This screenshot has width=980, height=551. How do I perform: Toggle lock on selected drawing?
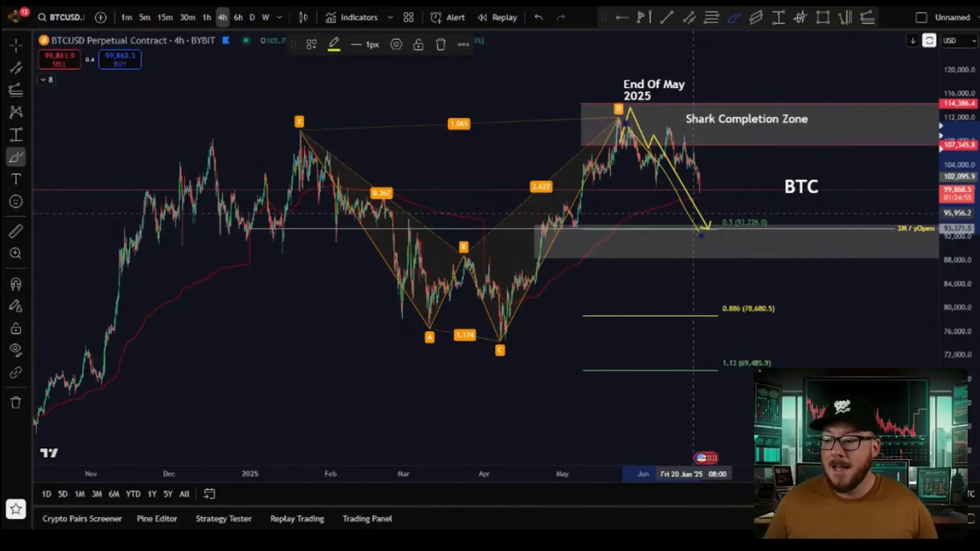[x=418, y=44]
